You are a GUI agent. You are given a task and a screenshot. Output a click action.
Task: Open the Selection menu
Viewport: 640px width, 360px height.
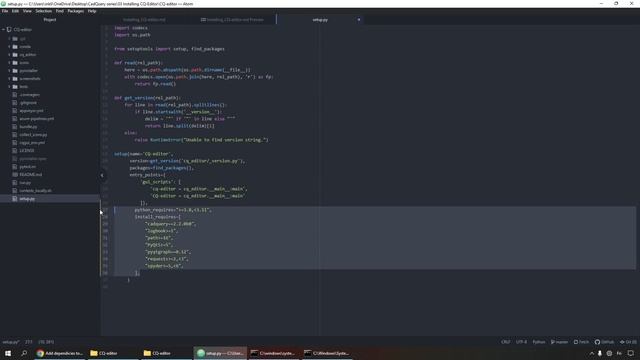coord(43,11)
